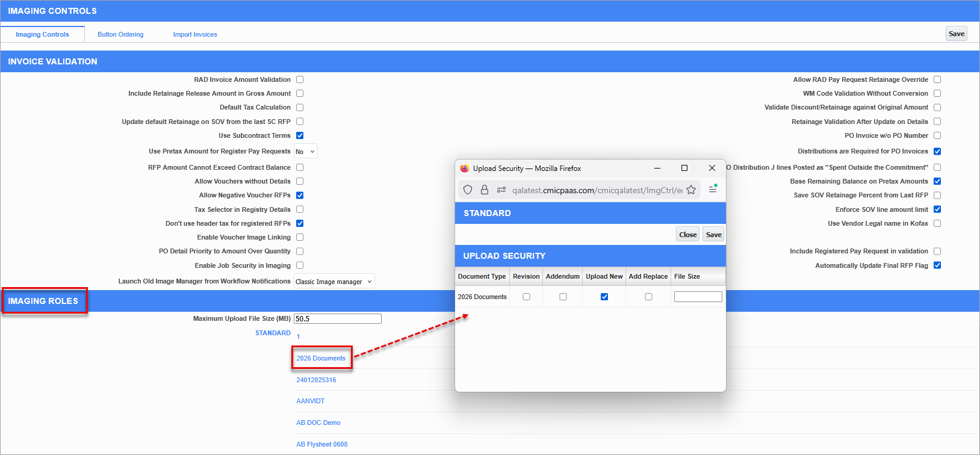Click the STANDARD role link
Viewport: 980px width, 455px height.
tap(273, 333)
